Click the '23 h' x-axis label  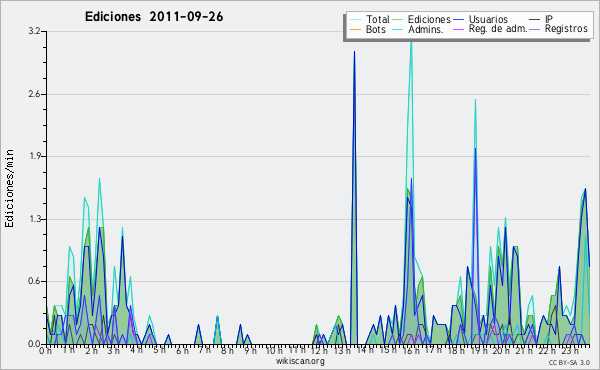click(569, 351)
